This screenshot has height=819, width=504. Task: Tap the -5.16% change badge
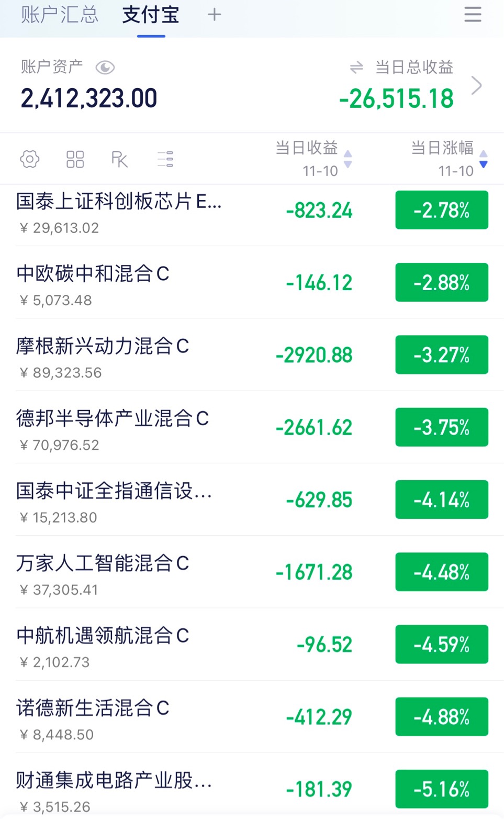pyautogui.click(x=442, y=789)
